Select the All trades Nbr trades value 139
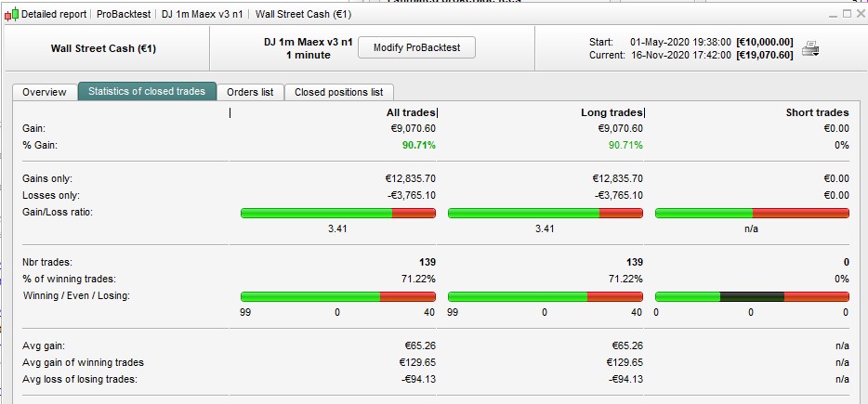The image size is (868, 404). (x=427, y=262)
